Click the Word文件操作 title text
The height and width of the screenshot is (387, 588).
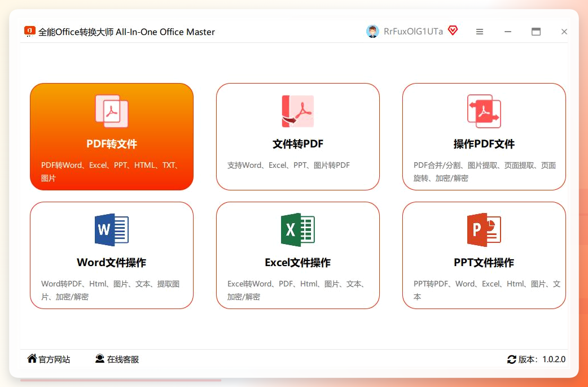pyautogui.click(x=111, y=262)
